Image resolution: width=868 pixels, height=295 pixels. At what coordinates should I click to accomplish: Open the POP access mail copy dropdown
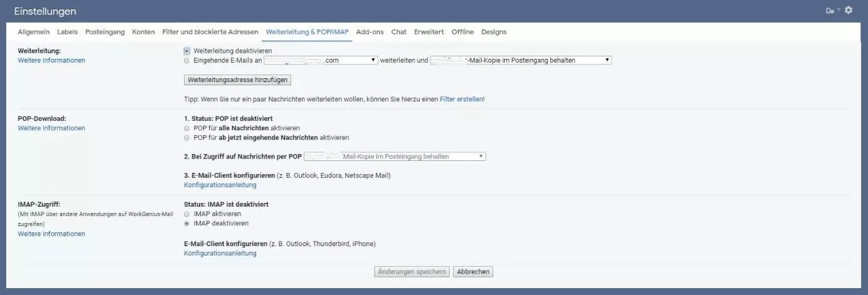point(395,157)
